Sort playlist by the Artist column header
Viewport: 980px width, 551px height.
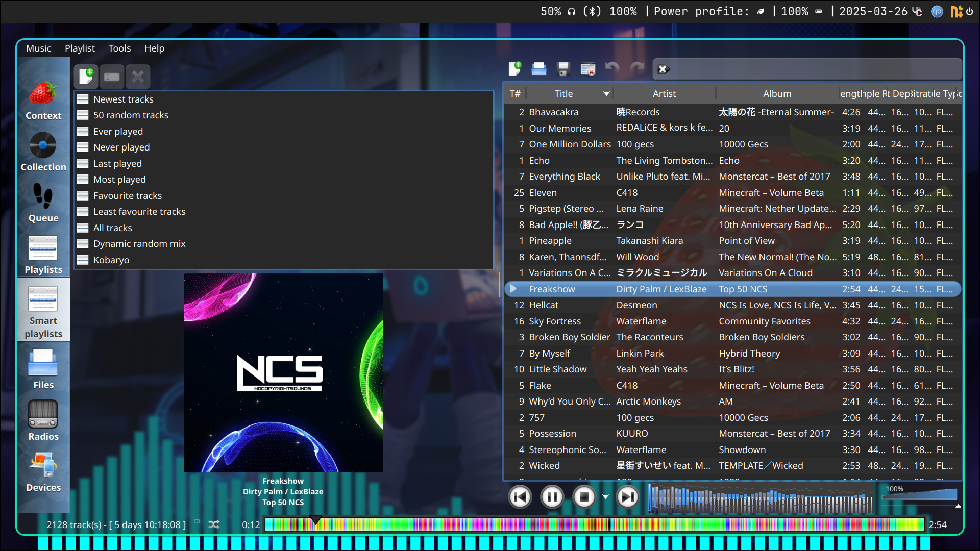click(664, 94)
